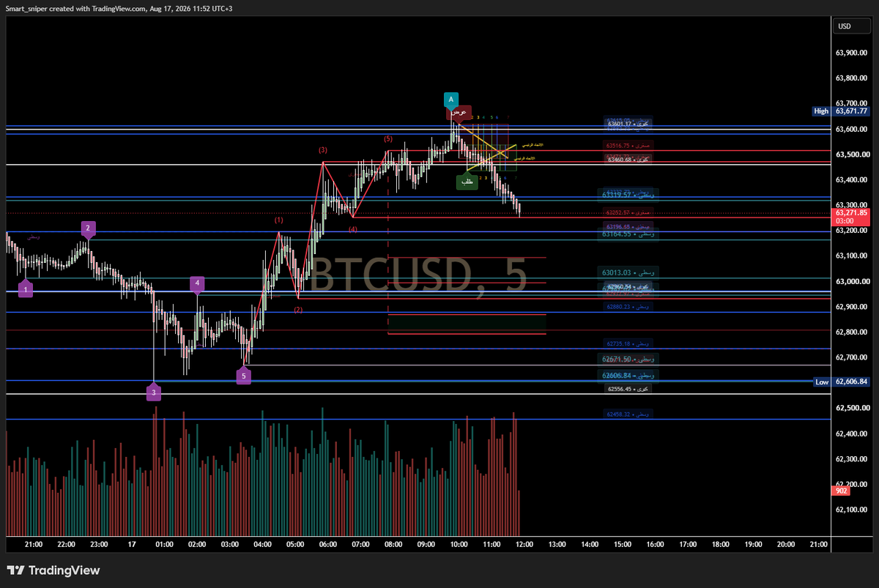Click the 21:00 label at left of time axis

33,544
